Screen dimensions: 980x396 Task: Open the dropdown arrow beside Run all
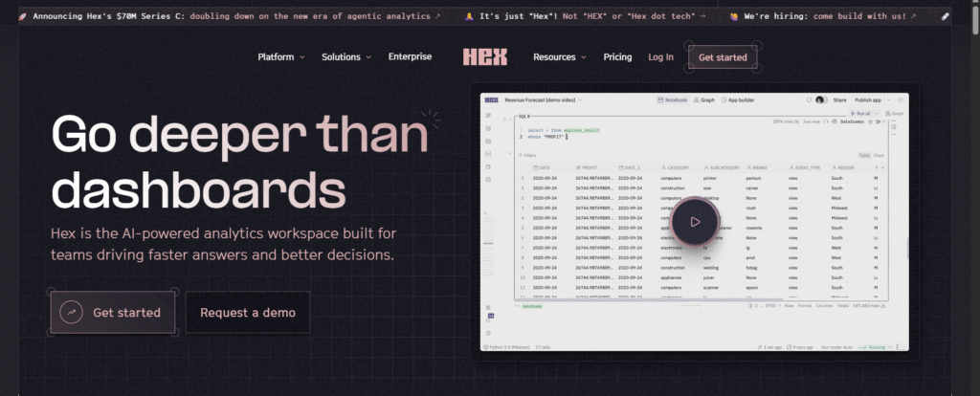click(x=876, y=114)
